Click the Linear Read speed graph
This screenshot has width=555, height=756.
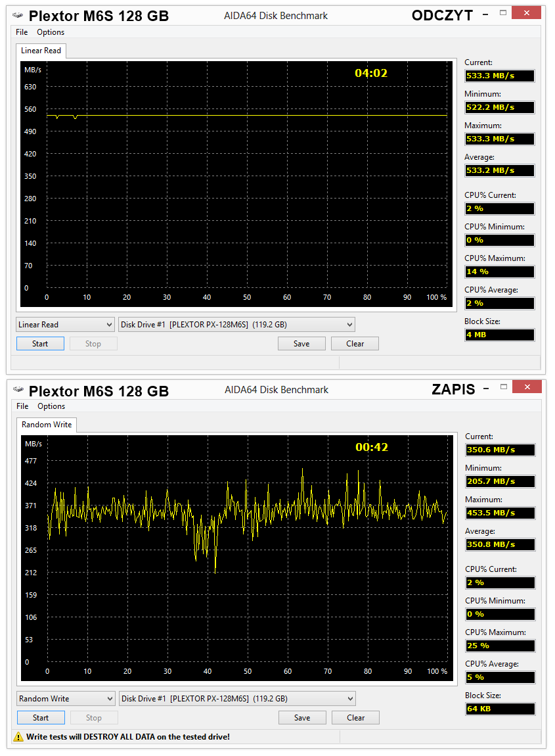(x=236, y=183)
